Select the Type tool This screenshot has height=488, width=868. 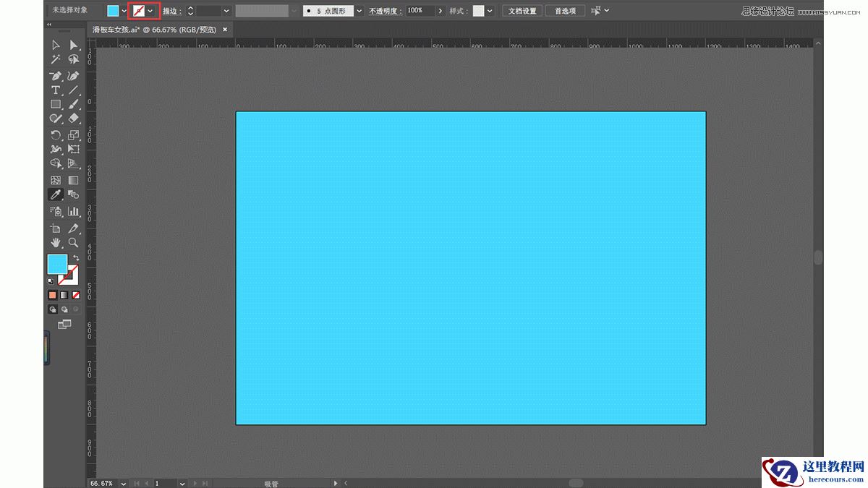coord(56,90)
